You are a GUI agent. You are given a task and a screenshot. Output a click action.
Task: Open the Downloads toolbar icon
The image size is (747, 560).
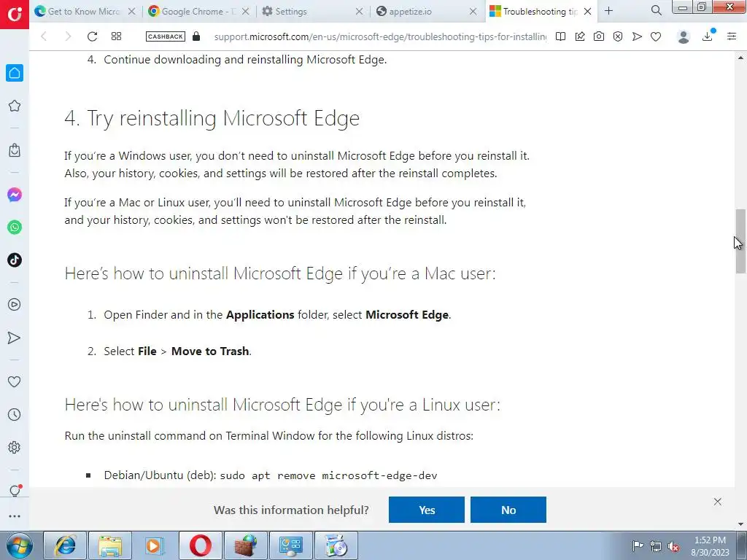pos(708,36)
